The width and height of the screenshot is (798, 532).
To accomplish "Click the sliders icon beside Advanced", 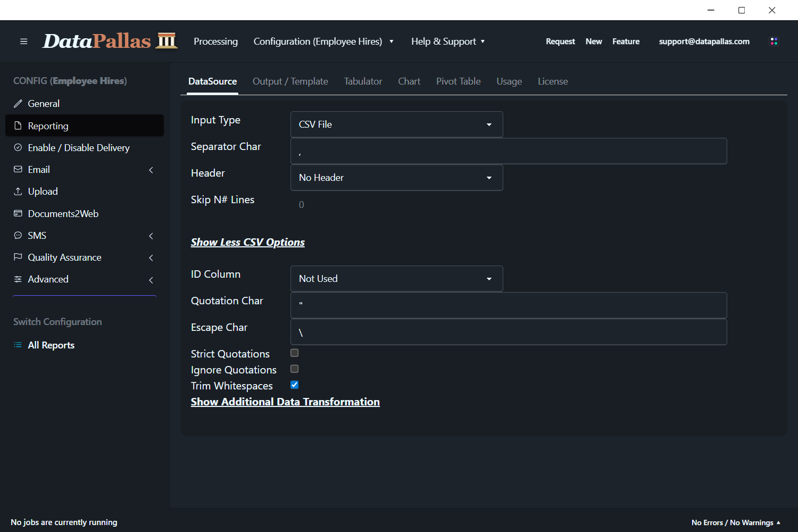I will [18, 279].
